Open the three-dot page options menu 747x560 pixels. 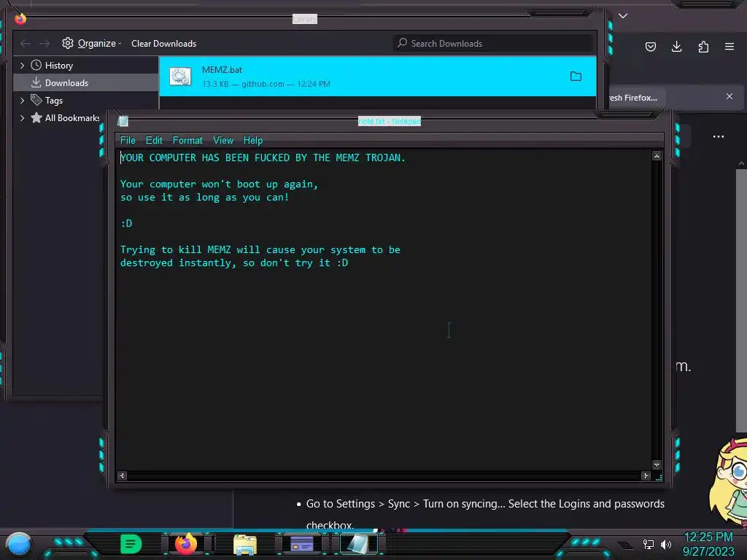point(719,136)
